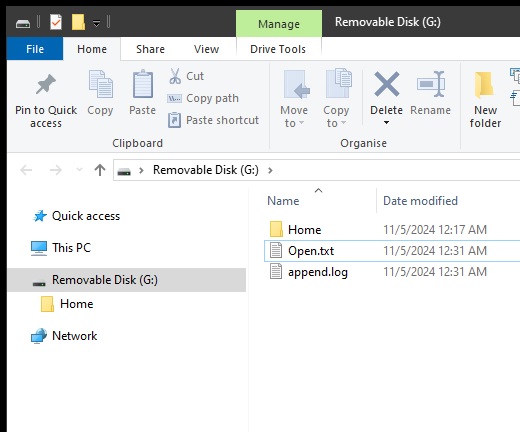Open the Move to dropdown
520x432 pixels.
(x=294, y=100)
